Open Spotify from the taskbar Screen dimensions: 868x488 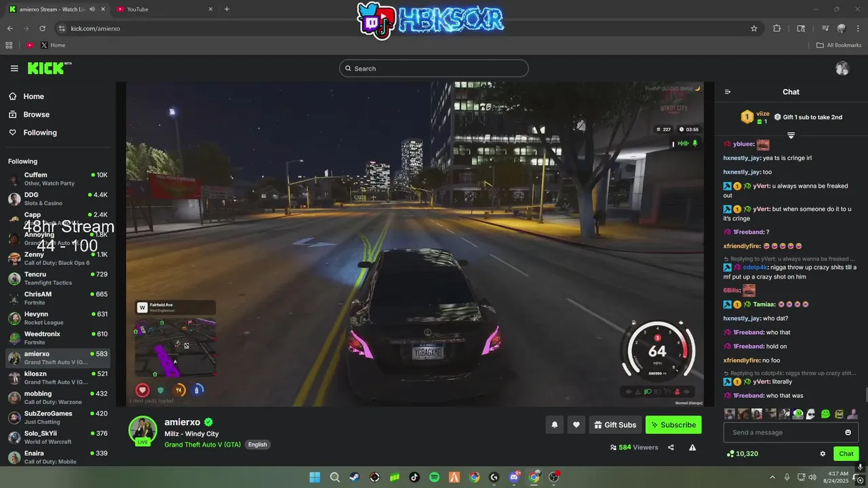[434, 477]
